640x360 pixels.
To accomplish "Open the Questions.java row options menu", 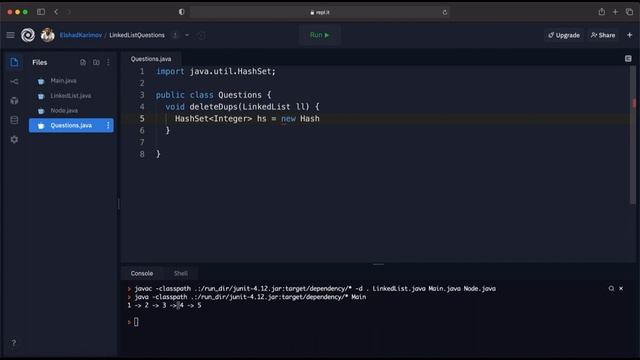I will click(108, 125).
